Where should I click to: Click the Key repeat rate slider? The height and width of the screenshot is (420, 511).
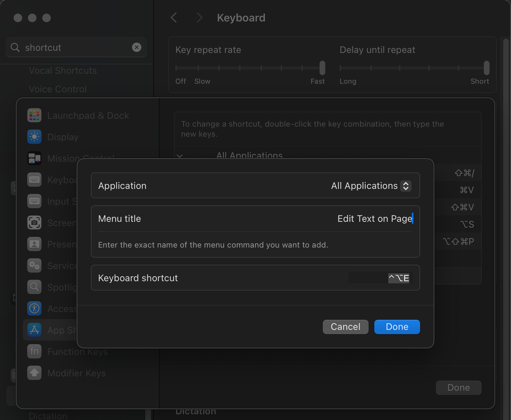249,68
